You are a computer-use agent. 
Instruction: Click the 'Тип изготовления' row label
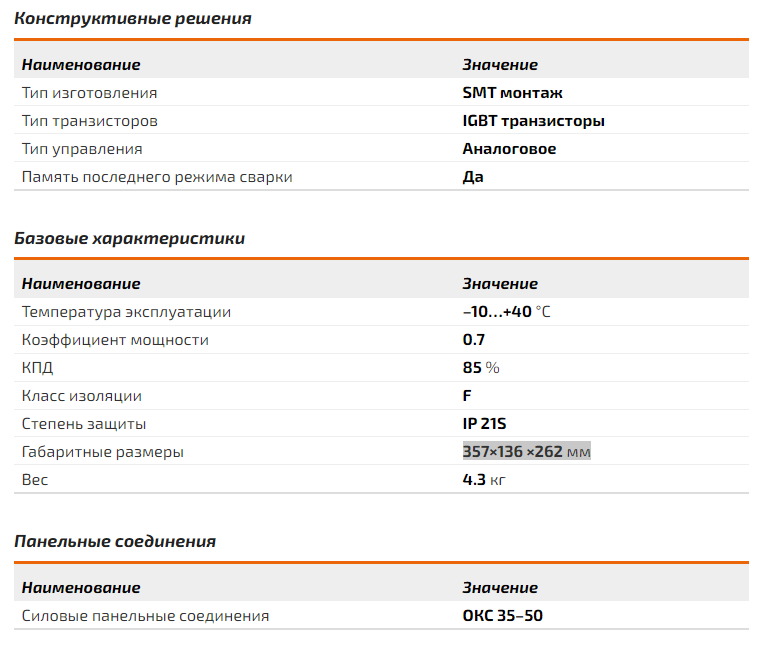90,93
